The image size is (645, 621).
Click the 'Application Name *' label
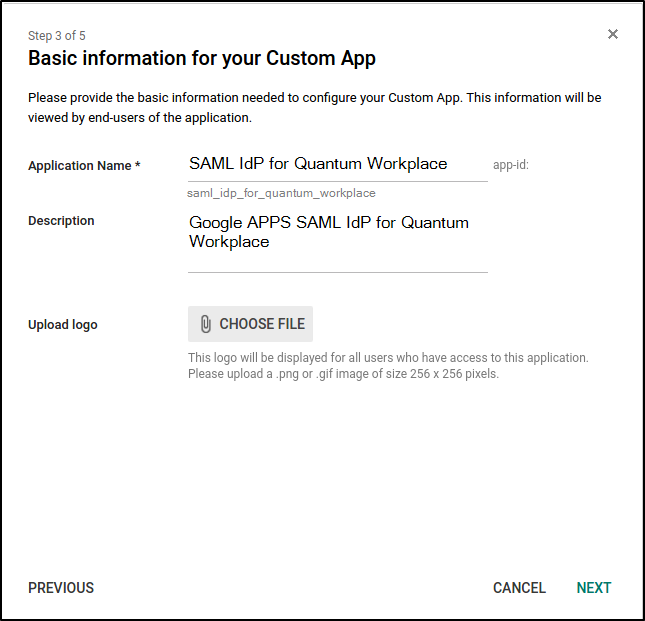point(84,166)
